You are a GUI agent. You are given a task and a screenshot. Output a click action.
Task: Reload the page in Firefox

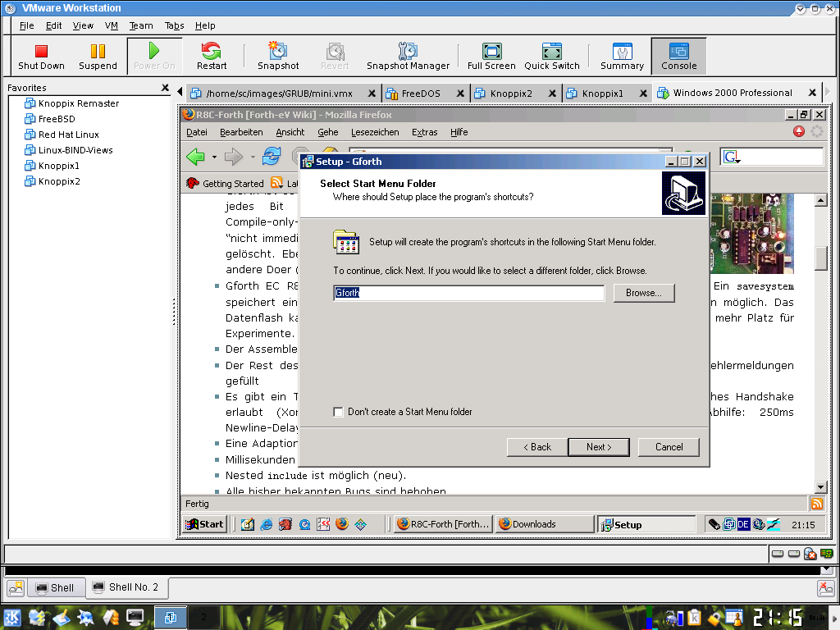(272, 157)
